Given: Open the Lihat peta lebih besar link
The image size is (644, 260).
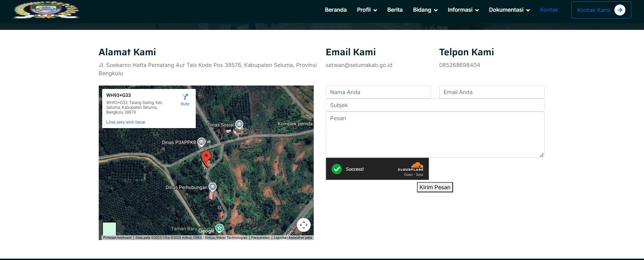Looking at the screenshot, I should pos(126,122).
